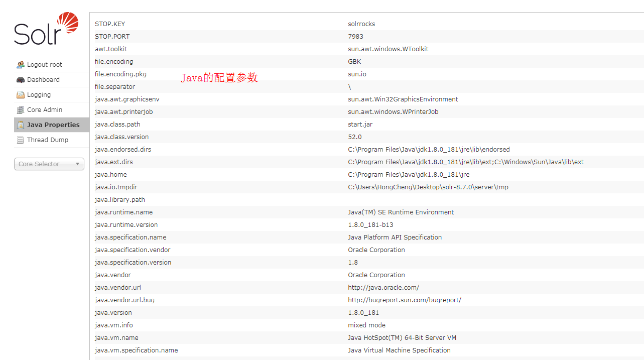The width and height of the screenshot is (644, 360).
Task: Click the mixed mode value
Action: pyautogui.click(x=367, y=325)
